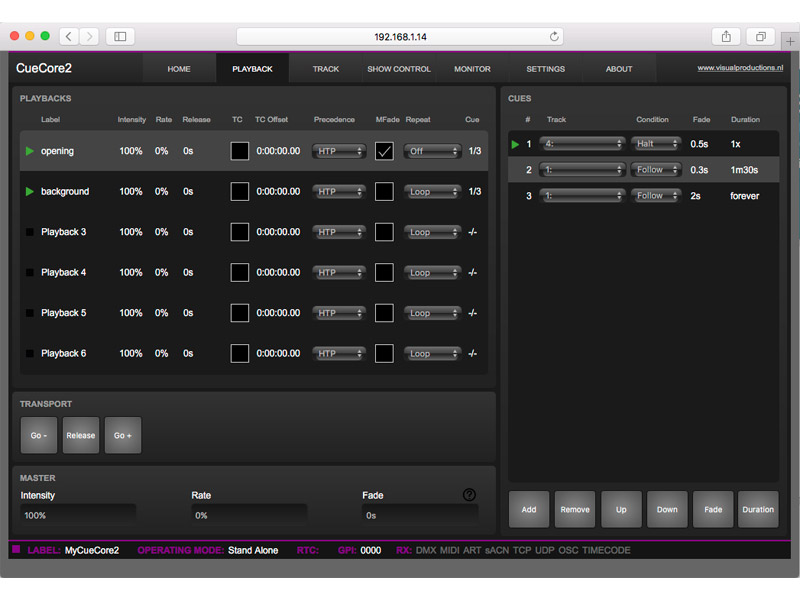Click the Master Intensity field

pos(78,515)
